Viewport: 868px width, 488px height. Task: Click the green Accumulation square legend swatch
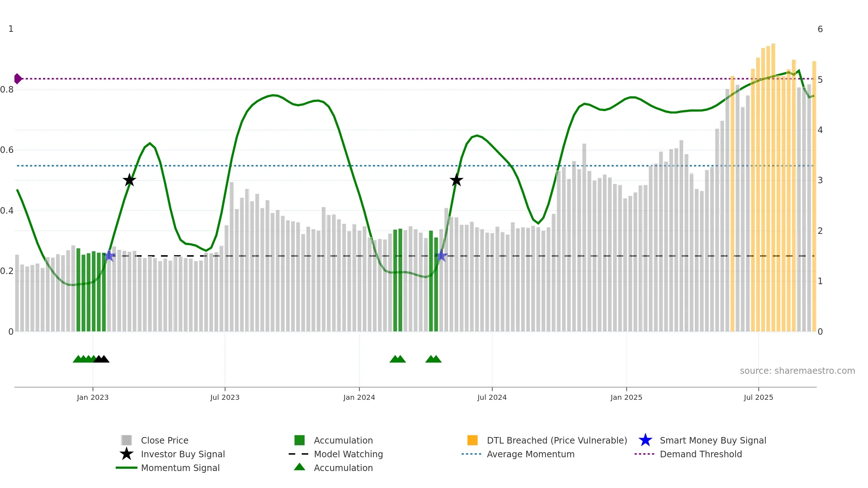pos(299,440)
